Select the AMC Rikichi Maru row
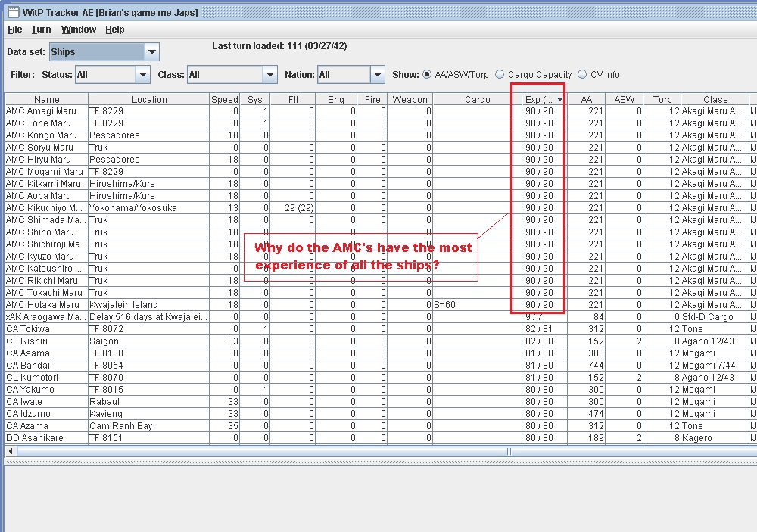Viewport: 757px width, 532px height. 381,281
